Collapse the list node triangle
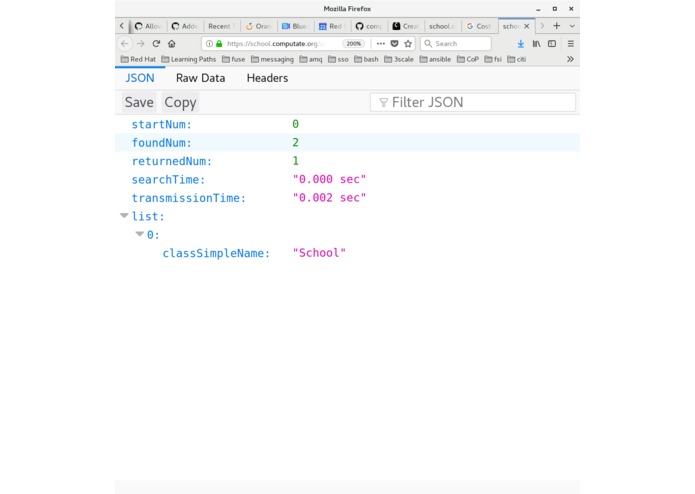Image resolution: width=695 pixels, height=494 pixels. coord(124,216)
